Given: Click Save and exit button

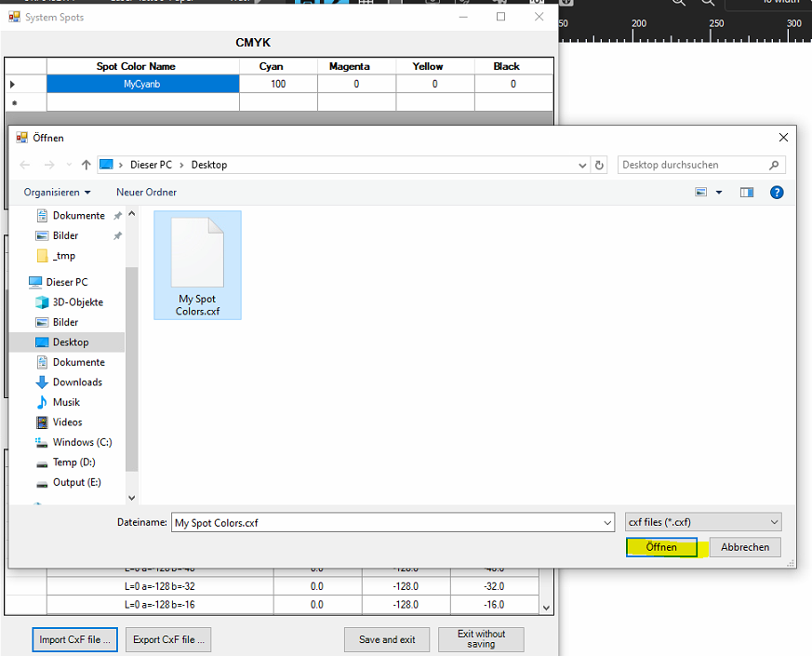Looking at the screenshot, I should coord(387,640).
